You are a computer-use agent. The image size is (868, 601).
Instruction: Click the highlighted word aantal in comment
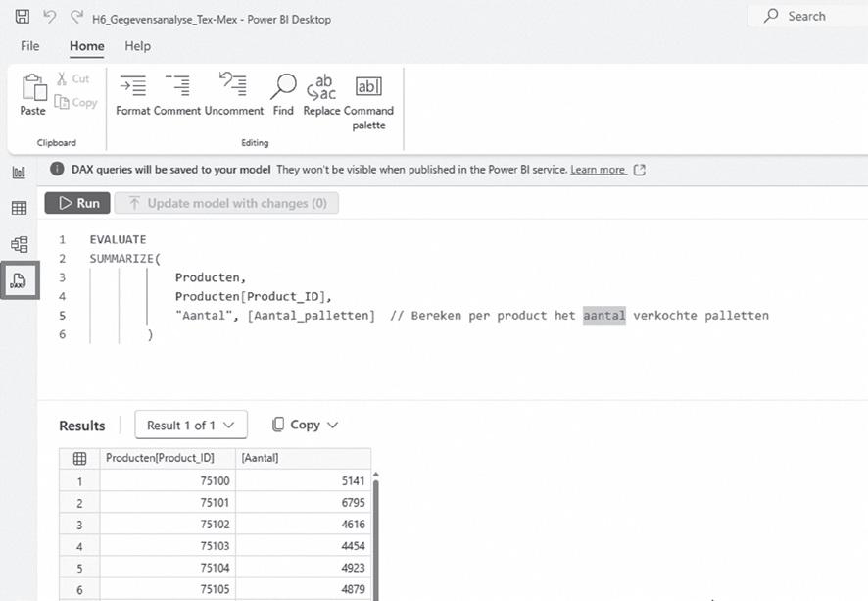click(x=603, y=315)
